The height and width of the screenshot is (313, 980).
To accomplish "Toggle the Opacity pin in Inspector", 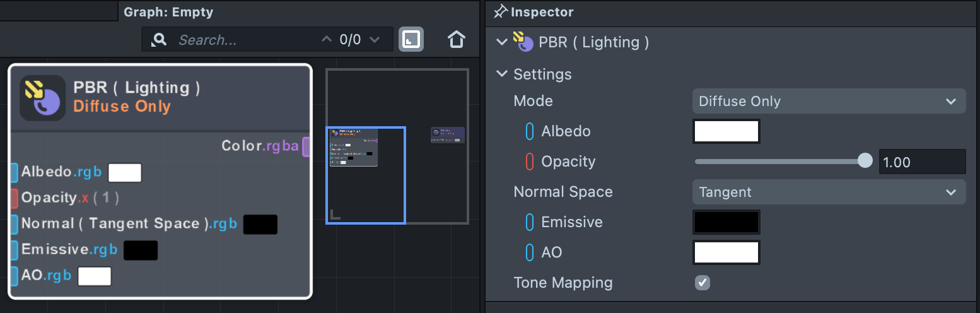I will [530, 162].
